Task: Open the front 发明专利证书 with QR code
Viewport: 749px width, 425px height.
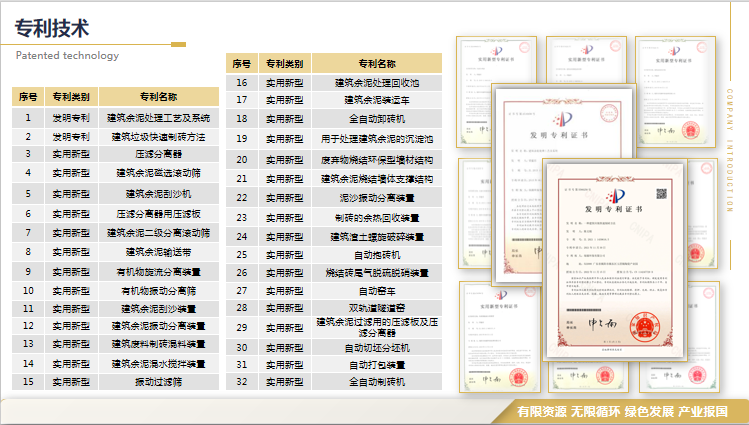Action: 615,261
